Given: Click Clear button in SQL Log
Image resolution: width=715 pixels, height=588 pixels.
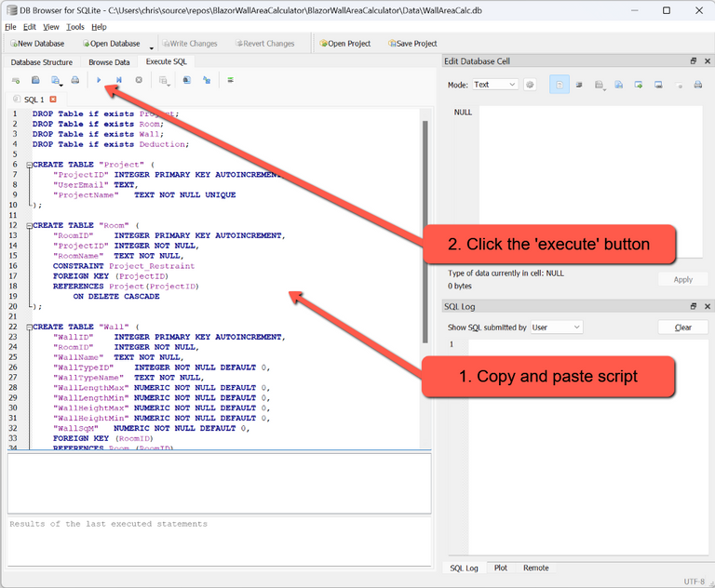Looking at the screenshot, I should [x=683, y=327].
